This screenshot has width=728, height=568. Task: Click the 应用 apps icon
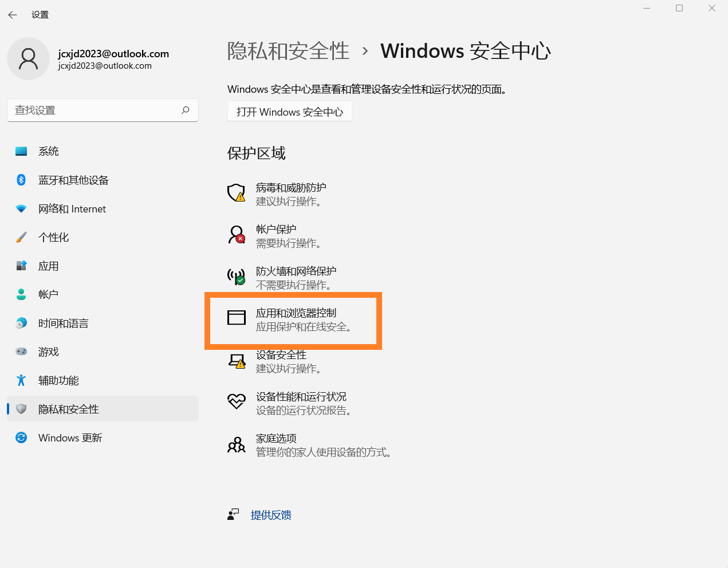21,266
